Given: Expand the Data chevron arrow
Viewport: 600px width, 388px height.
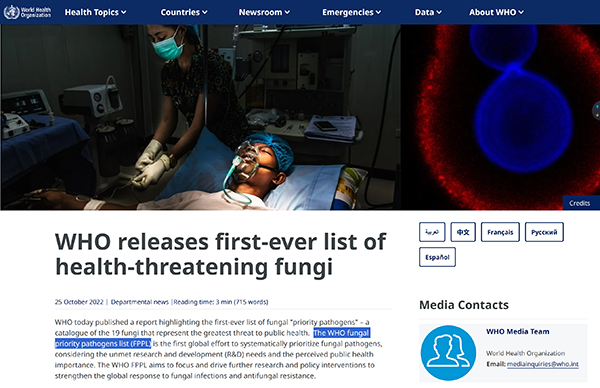Looking at the screenshot, I should pyautogui.click(x=439, y=12).
